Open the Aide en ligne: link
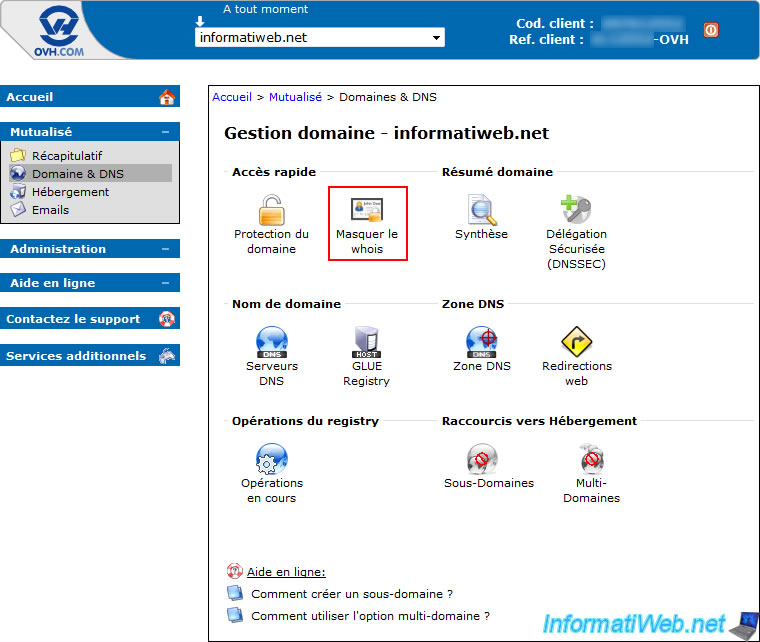The image size is (760, 642). point(286,572)
